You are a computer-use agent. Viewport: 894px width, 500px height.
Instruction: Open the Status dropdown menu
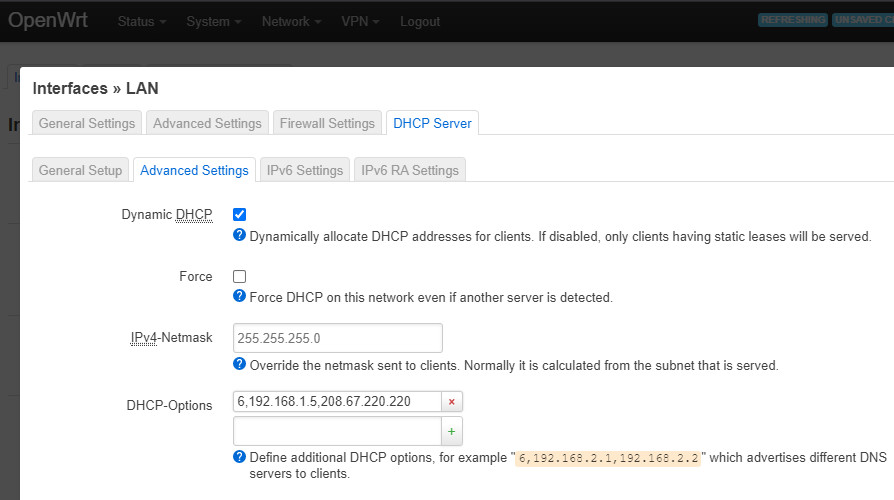click(141, 21)
